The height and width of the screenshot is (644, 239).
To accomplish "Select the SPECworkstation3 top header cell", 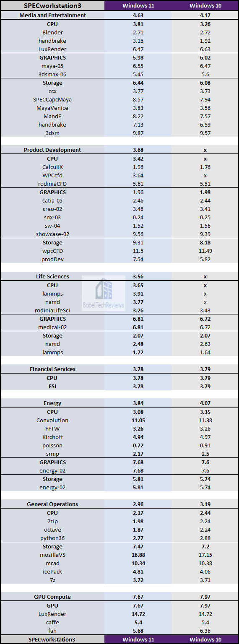I will pos(52,5).
